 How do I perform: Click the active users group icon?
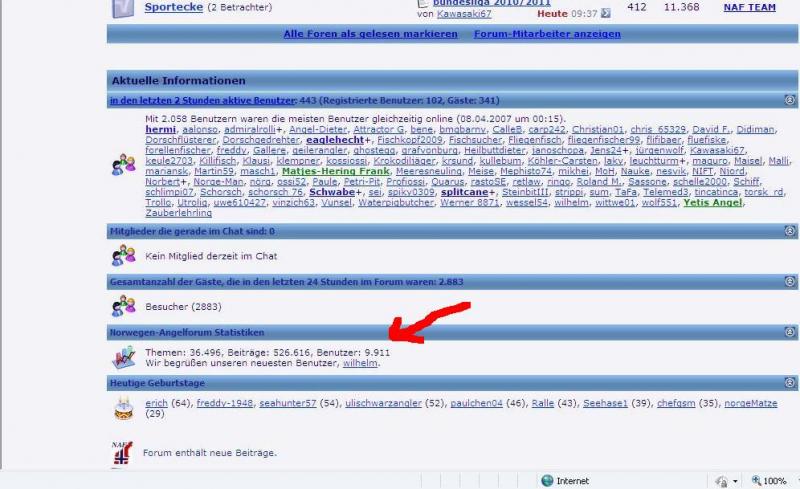tap(123, 165)
